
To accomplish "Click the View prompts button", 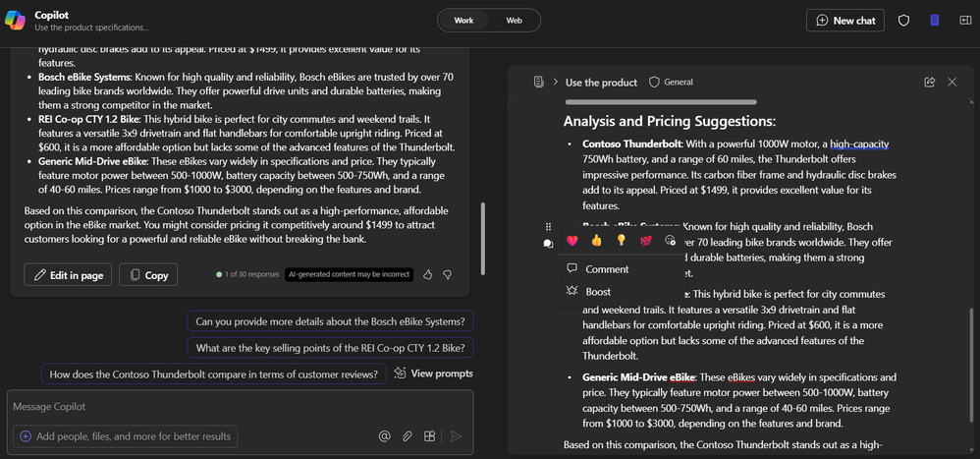I will [434, 373].
